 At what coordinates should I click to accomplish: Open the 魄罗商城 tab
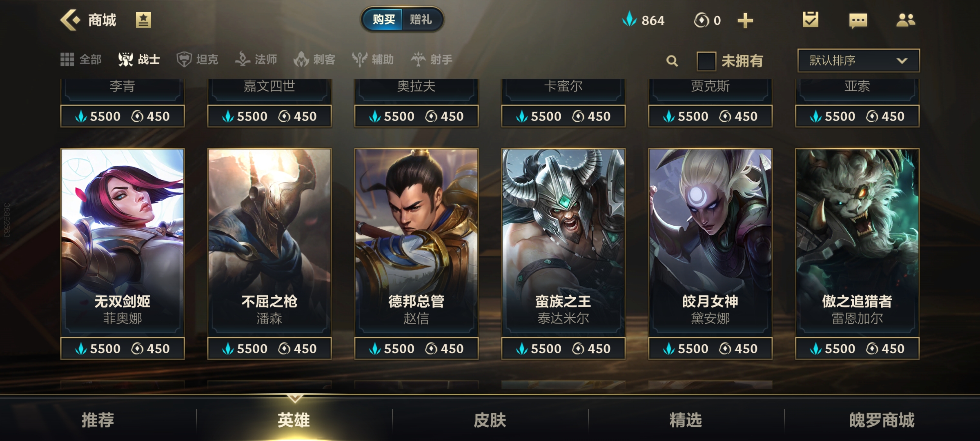tap(882, 420)
